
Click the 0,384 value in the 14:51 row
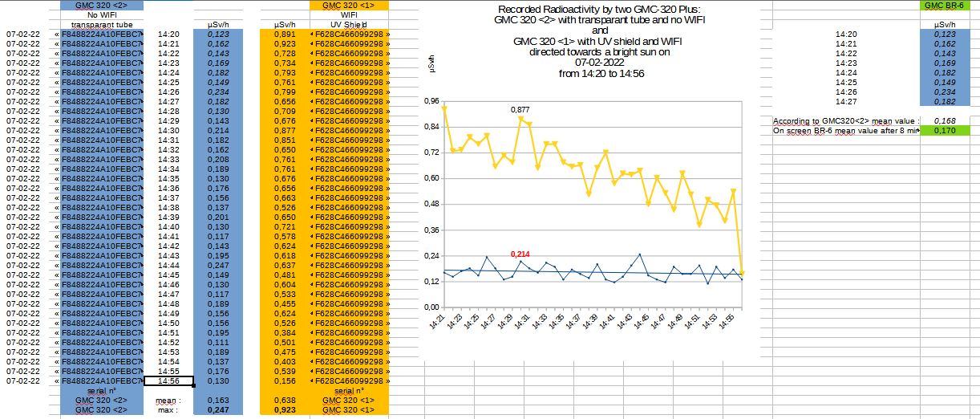click(x=286, y=333)
